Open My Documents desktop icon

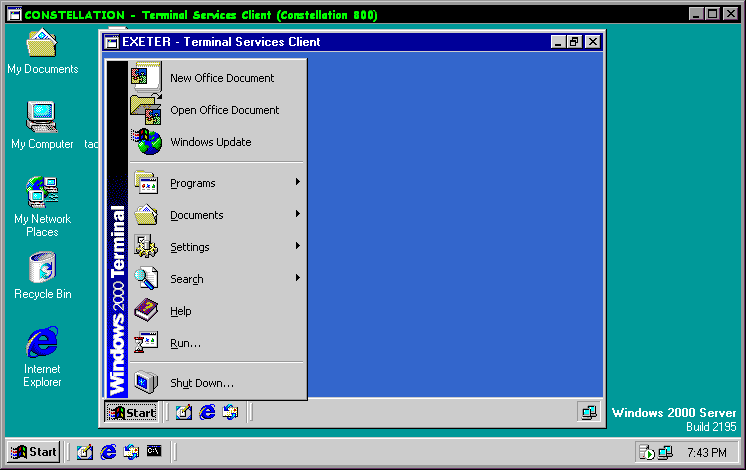tap(42, 46)
